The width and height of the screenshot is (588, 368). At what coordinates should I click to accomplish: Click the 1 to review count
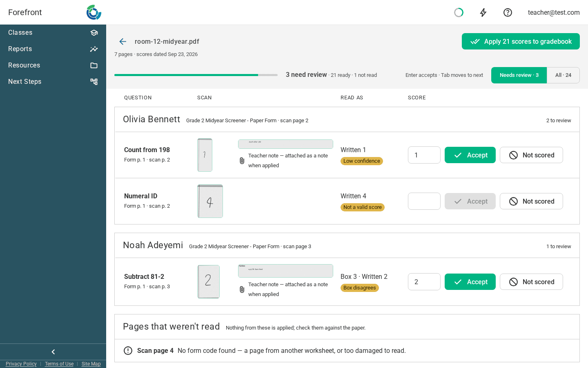coord(559,247)
